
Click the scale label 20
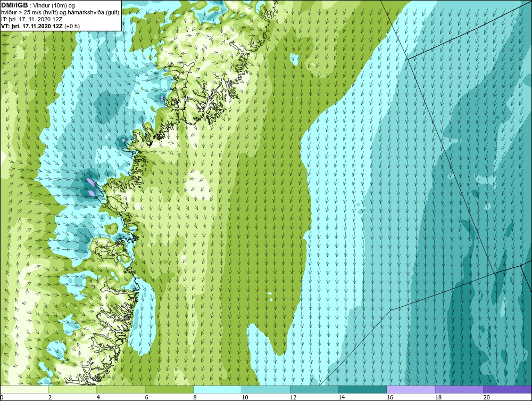point(487,397)
